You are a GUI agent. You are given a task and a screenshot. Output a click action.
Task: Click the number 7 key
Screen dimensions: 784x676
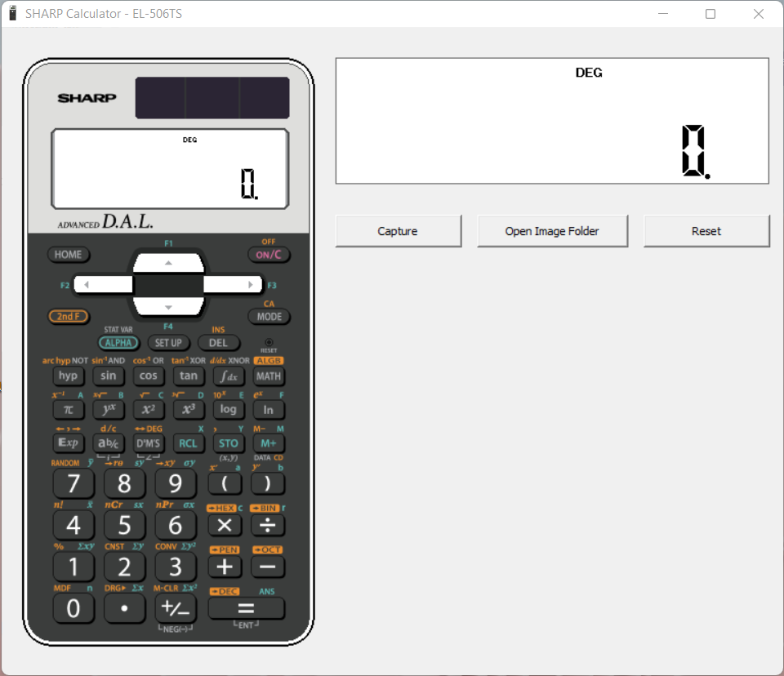click(x=73, y=483)
